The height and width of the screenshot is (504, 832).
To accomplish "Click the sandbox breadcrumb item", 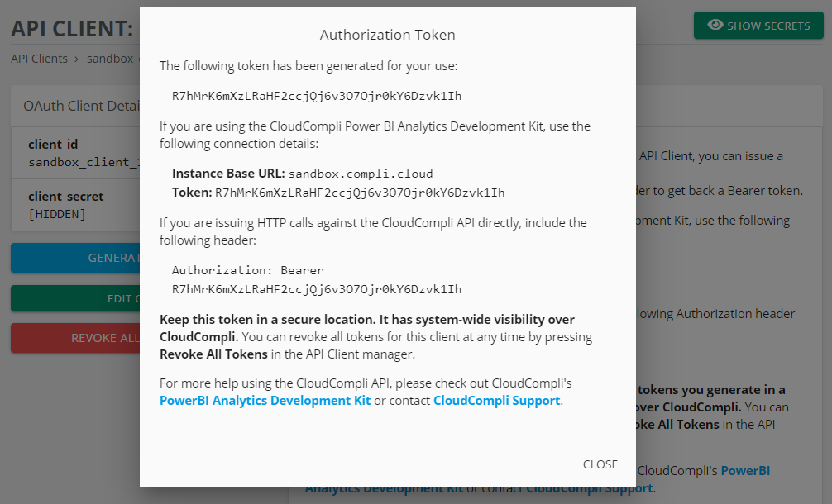I will pos(113,59).
